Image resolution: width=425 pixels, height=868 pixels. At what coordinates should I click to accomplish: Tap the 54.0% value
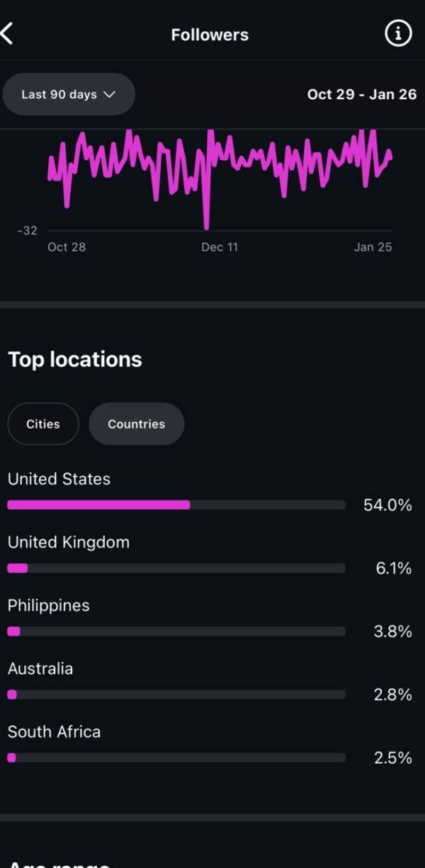pos(387,505)
